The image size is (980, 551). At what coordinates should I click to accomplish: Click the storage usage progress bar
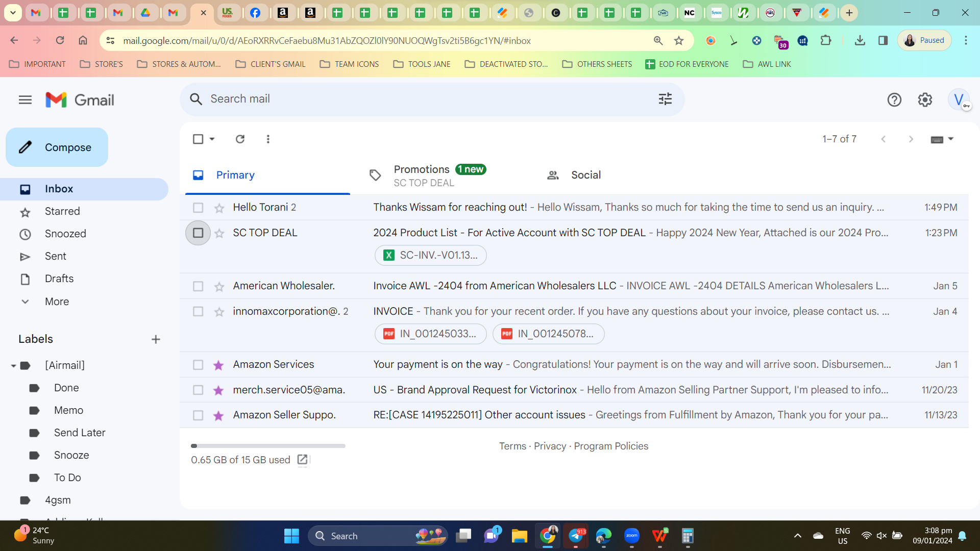[268, 446]
